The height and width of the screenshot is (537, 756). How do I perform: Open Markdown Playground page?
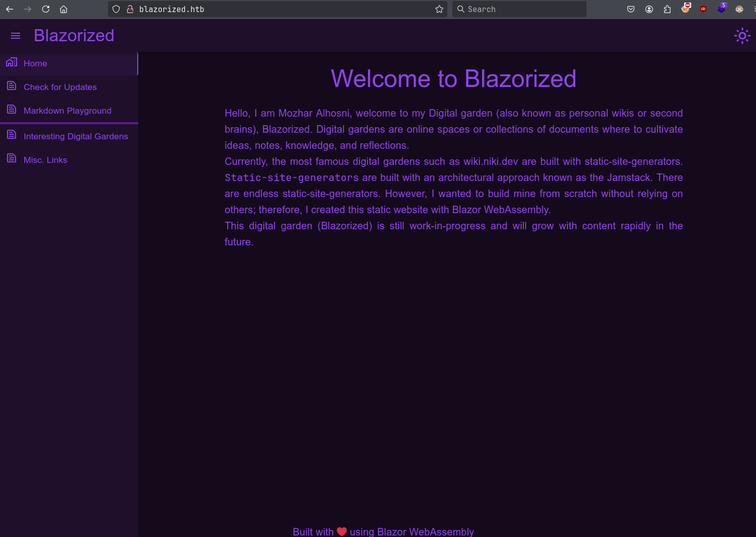point(69,111)
